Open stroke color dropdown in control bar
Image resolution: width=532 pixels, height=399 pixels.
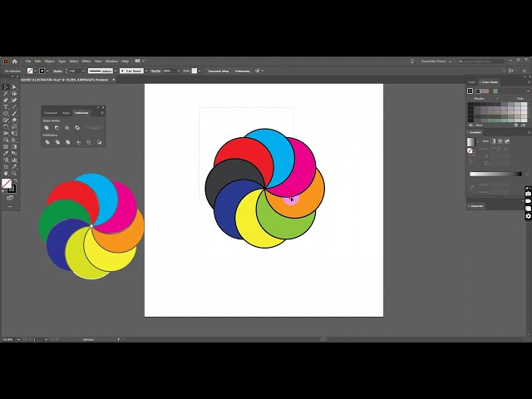(47, 71)
